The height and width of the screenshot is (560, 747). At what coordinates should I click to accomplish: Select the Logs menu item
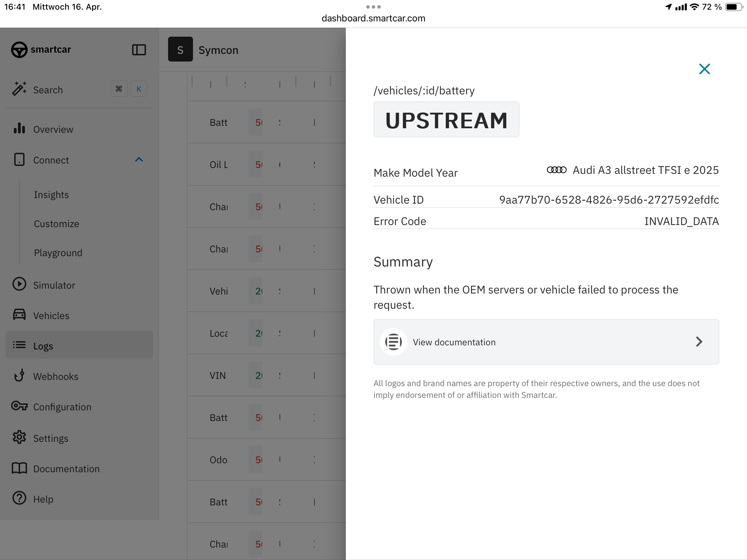79,345
